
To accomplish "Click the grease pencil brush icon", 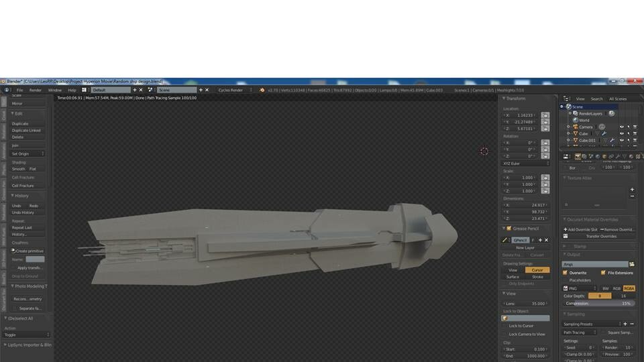I will (505, 240).
